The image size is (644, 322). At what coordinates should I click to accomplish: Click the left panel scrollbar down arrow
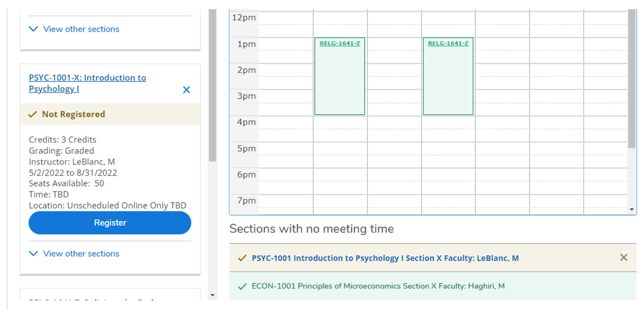(212, 295)
